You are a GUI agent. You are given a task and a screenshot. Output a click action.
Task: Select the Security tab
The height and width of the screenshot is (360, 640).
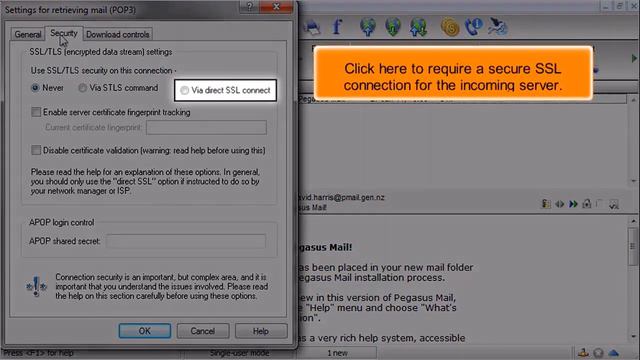click(64, 33)
